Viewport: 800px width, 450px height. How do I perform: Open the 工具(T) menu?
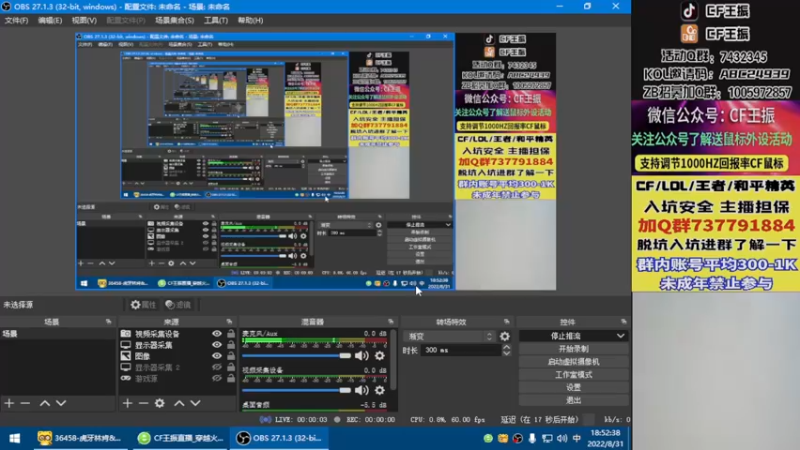pos(216,20)
